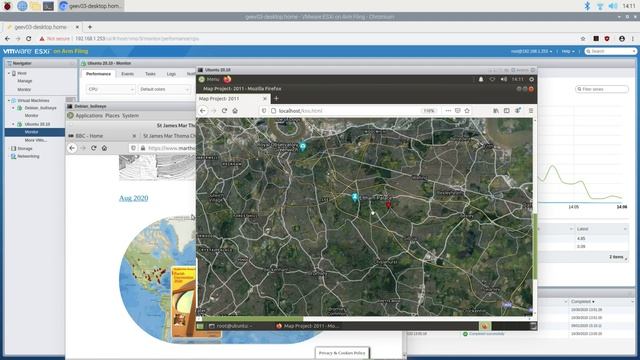This screenshot has height=360, width=640.
Task: Open the Ubuntu panel Menu button
Action: (209, 79)
